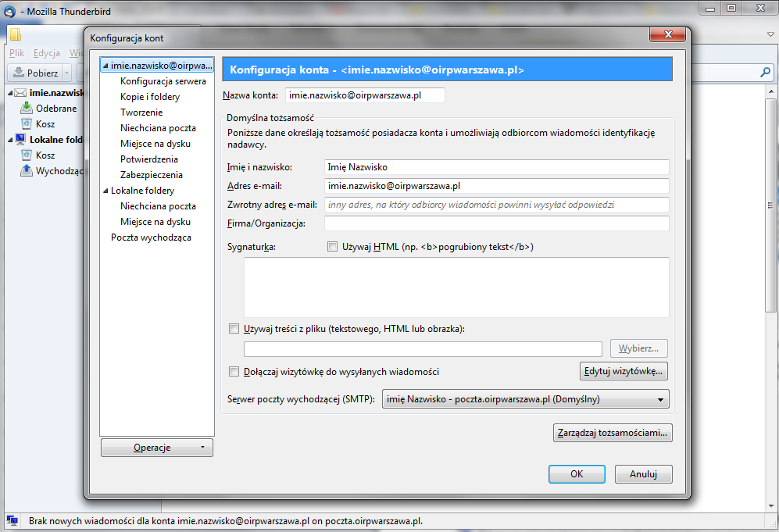The width and height of the screenshot is (779, 532).
Task: Check Dołączaj wizytówkę do wysyłanych wiadomości
Action: click(x=234, y=372)
